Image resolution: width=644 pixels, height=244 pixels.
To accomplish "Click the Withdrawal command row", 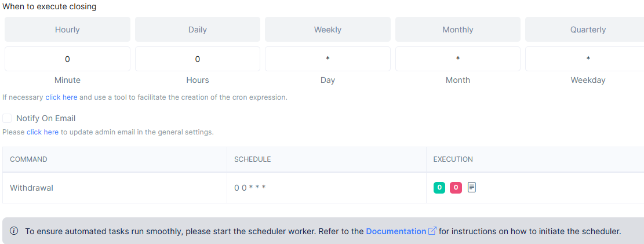I will (32, 188).
